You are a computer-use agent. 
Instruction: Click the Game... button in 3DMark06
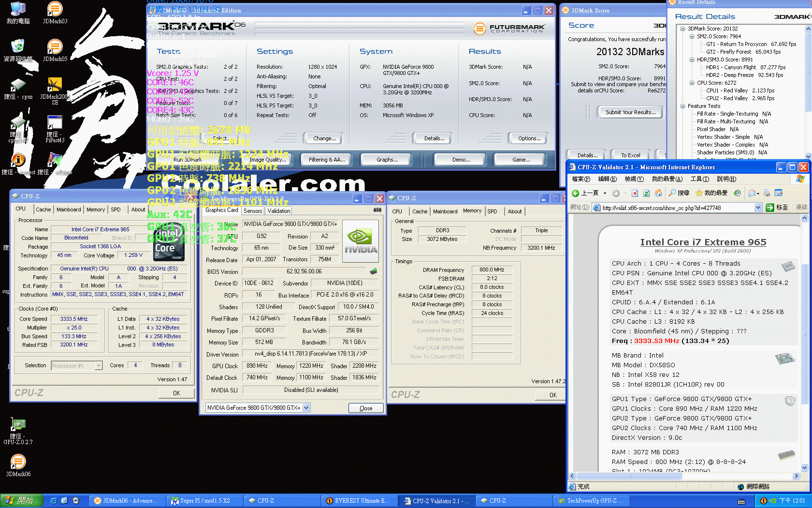click(x=521, y=160)
